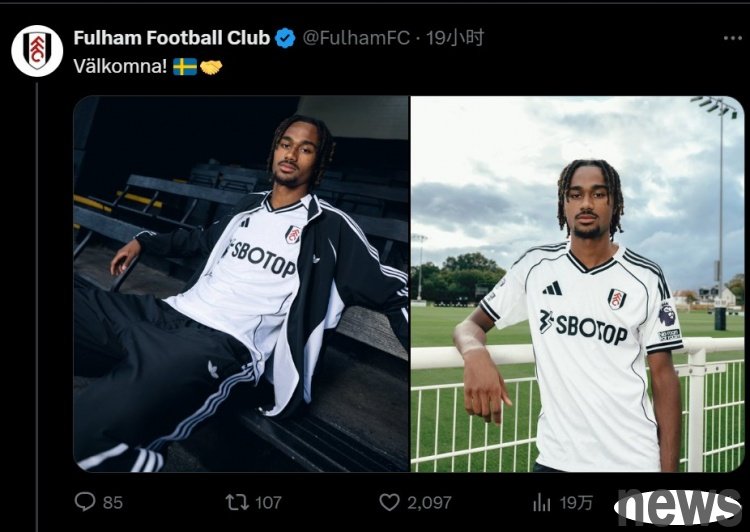Open right photo of player by fence

pyautogui.click(x=577, y=284)
